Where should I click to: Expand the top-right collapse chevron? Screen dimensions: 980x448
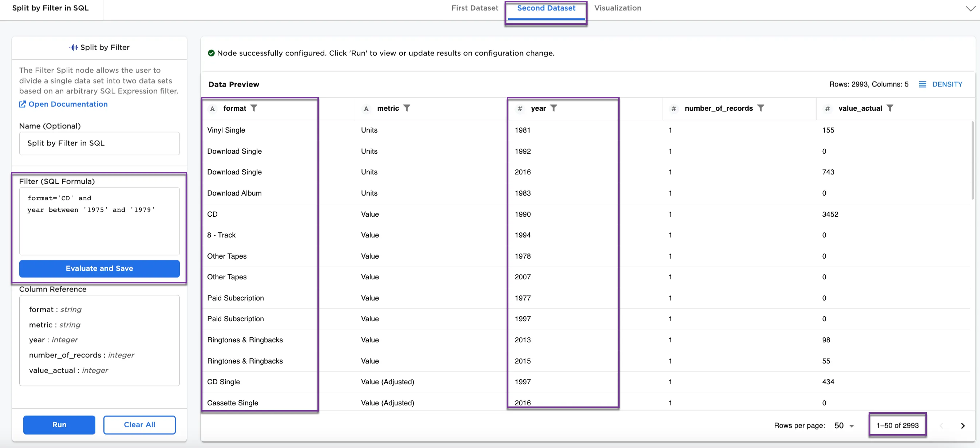[970, 8]
